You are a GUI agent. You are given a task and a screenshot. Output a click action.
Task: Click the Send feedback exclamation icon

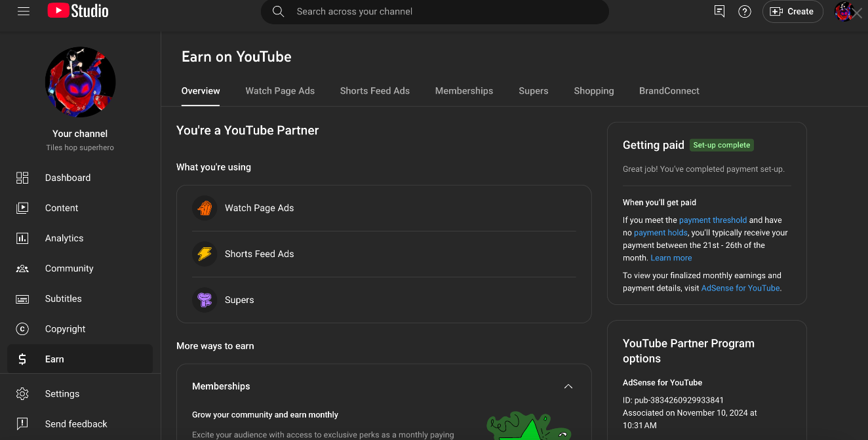pos(22,424)
